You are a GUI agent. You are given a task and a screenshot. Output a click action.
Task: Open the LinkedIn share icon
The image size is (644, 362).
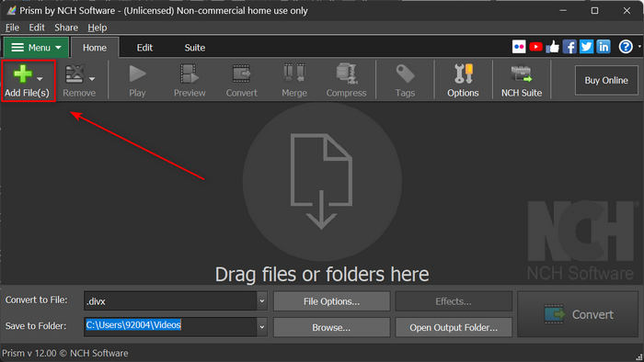603,47
